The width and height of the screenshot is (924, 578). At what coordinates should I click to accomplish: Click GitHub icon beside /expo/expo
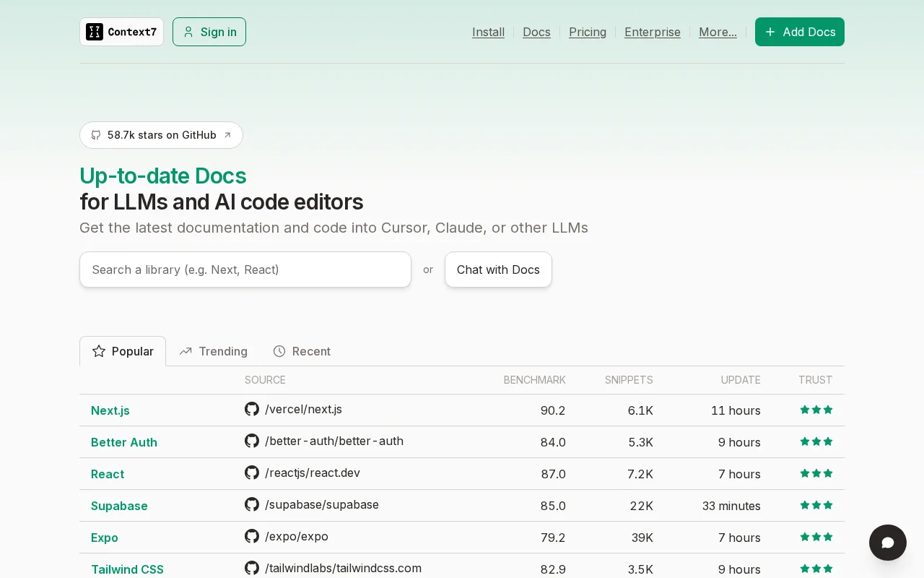252,536
